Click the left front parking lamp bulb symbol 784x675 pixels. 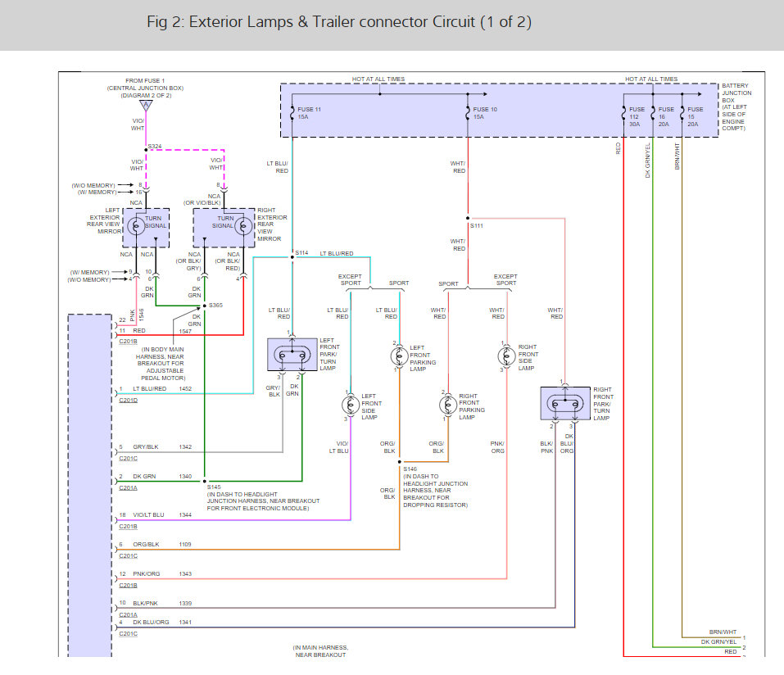399,356
